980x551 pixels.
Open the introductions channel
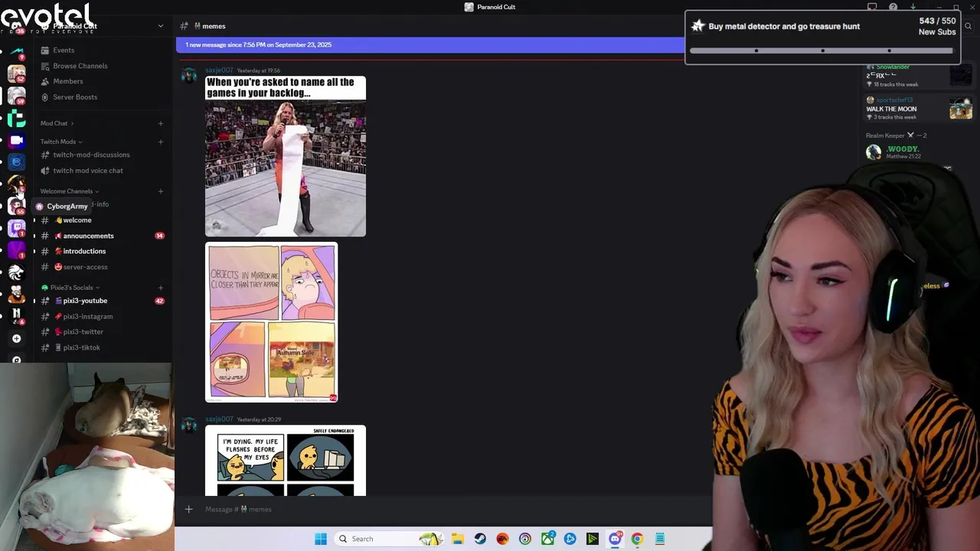click(84, 251)
